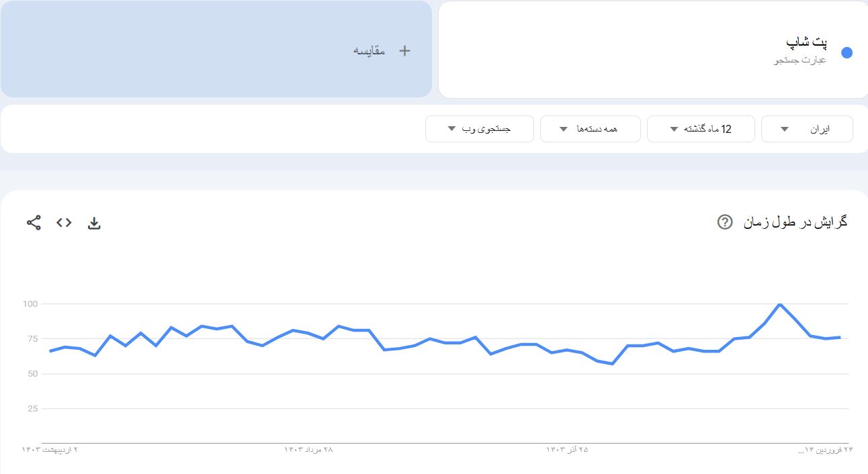The width and height of the screenshot is (868, 474).
Task: Click the embed code (<>) icon
Action: pos(64,223)
